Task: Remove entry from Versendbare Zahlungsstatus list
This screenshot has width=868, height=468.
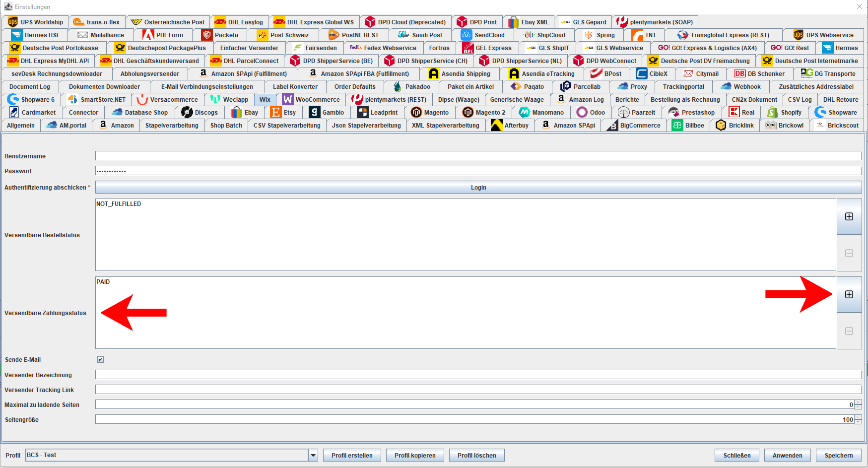Action: tap(849, 331)
